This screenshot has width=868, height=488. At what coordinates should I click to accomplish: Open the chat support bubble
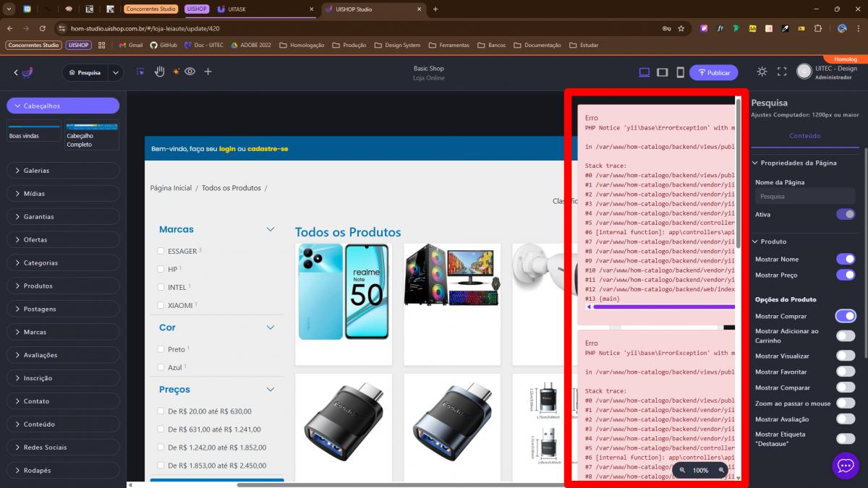[845, 466]
